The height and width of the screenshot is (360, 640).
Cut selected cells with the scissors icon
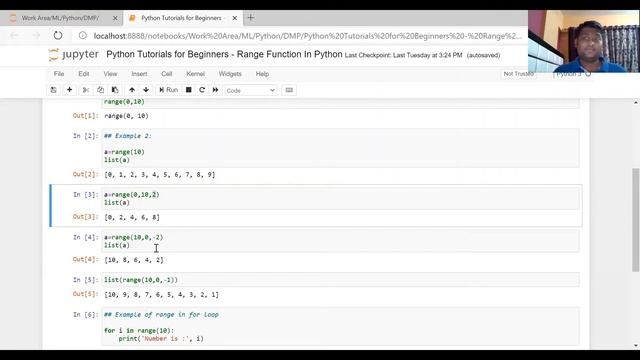click(86, 90)
